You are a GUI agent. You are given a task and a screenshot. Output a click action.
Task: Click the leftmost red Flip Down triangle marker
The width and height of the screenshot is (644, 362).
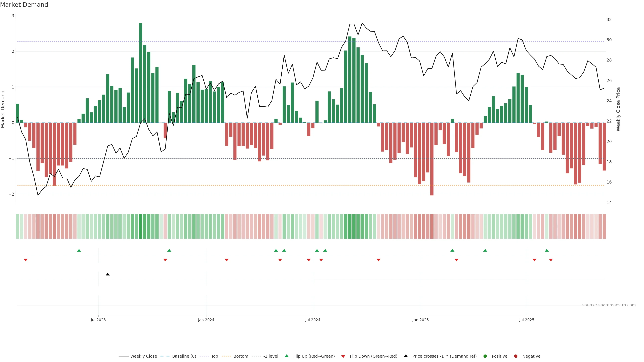click(25, 260)
